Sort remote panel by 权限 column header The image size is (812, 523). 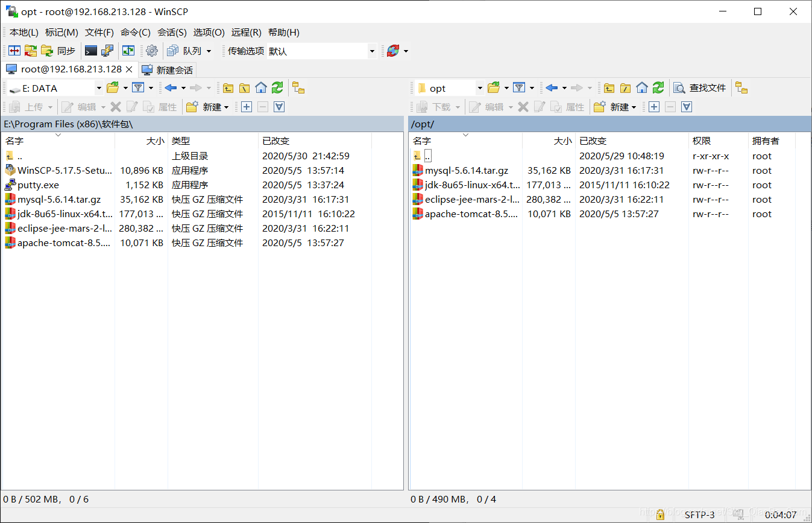pos(717,141)
